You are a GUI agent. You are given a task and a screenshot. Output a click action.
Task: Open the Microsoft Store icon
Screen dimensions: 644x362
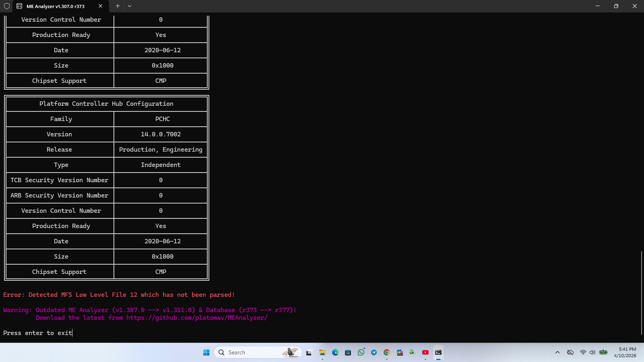tap(348, 352)
